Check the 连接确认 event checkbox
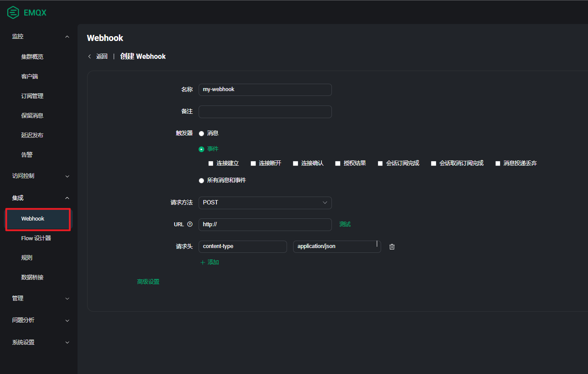 click(295, 163)
